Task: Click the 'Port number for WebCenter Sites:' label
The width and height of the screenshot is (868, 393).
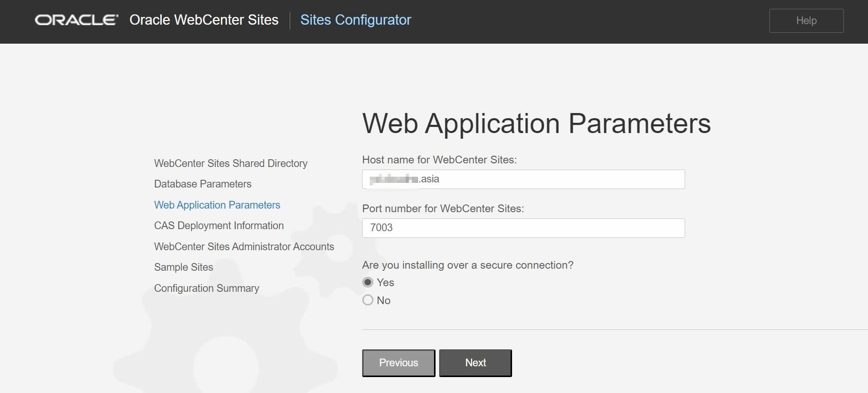Action: coord(443,209)
